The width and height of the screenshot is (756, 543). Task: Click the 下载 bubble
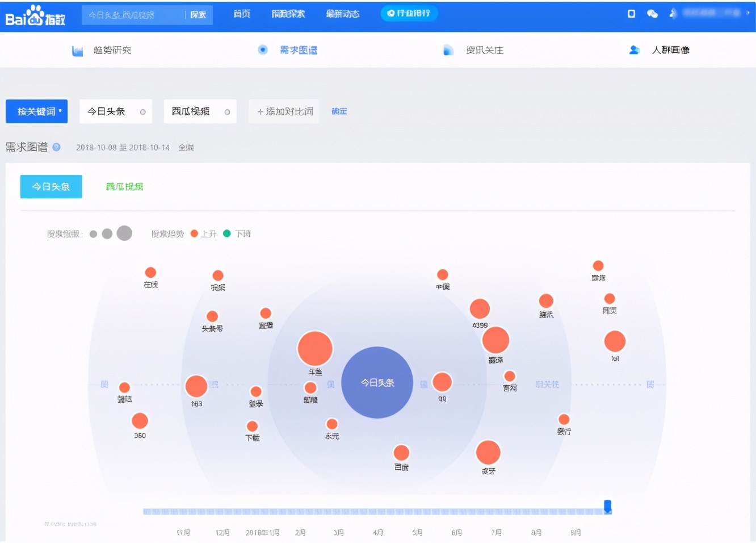point(253,426)
